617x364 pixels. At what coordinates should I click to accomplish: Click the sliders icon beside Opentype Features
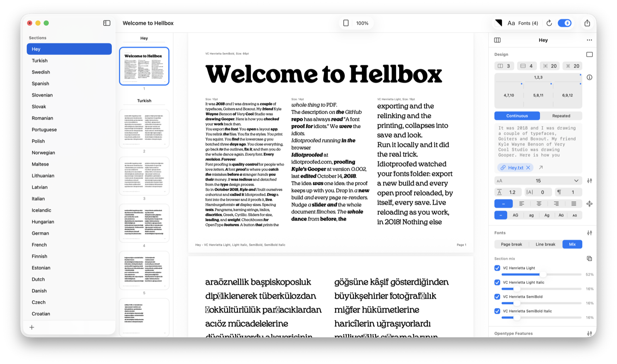589,334
